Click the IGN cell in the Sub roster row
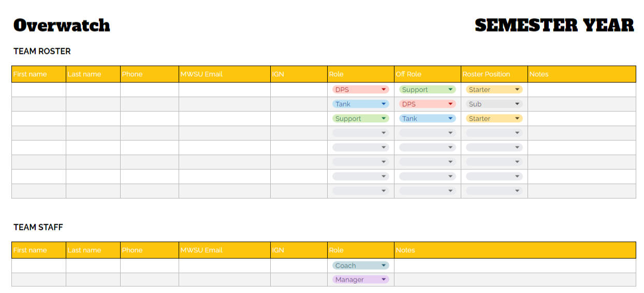This screenshot has width=644, height=293. point(299,104)
